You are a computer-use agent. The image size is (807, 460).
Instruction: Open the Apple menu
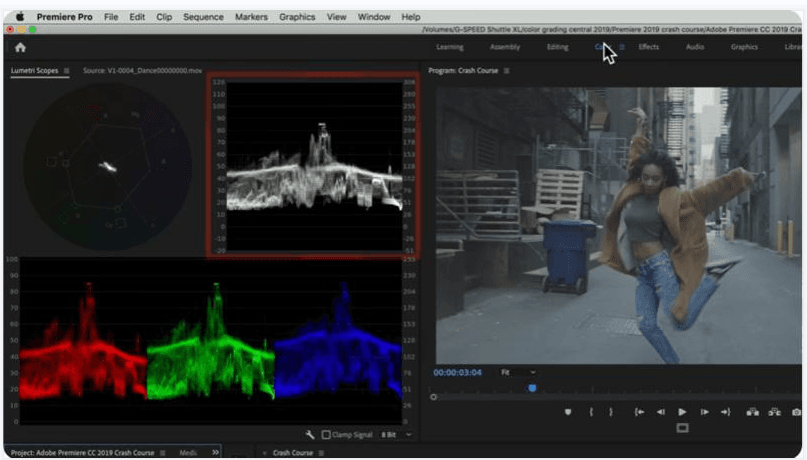20,17
